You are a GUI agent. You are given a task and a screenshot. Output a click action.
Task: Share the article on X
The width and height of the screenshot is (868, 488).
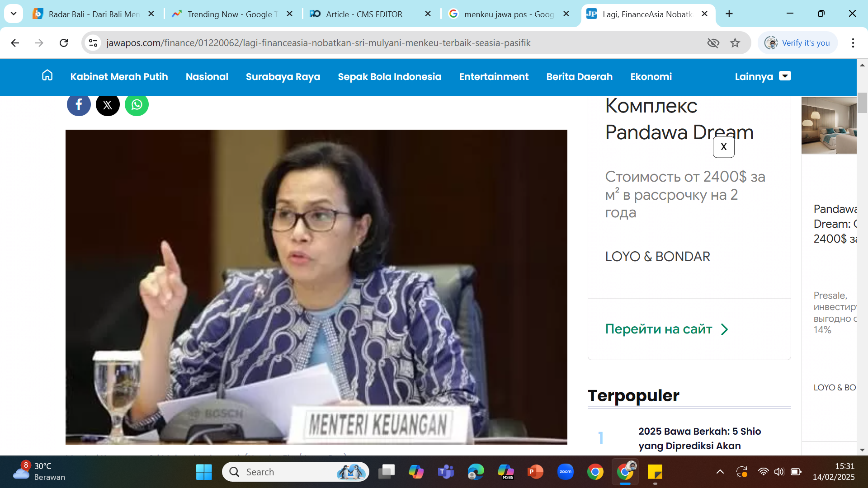click(x=108, y=105)
